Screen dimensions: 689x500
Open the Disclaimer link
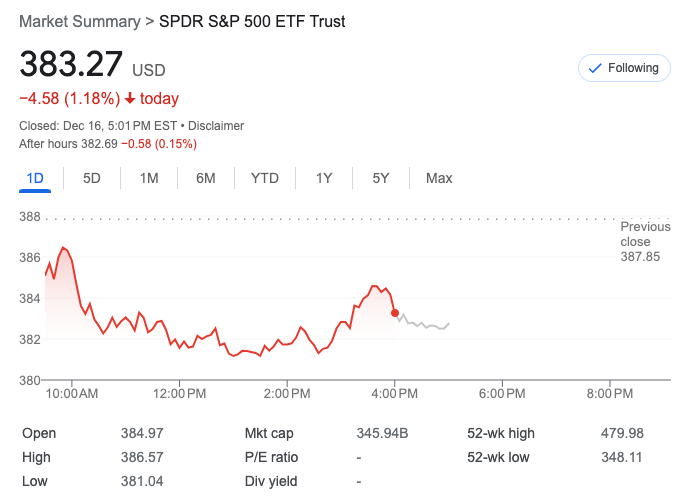217,126
